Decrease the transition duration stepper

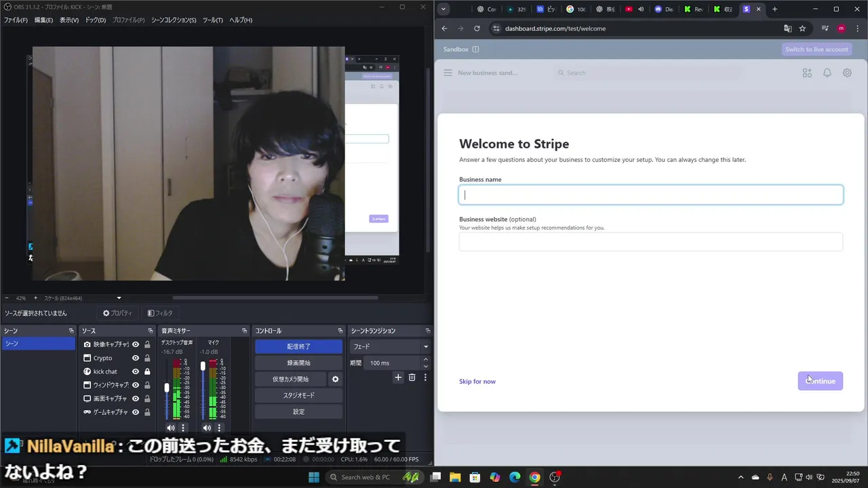(x=426, y=366)
